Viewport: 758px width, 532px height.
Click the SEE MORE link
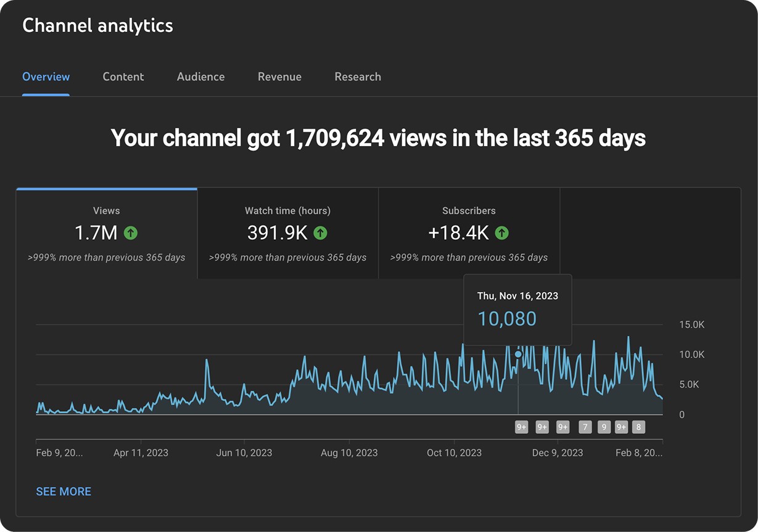click(x=64, y=491)
